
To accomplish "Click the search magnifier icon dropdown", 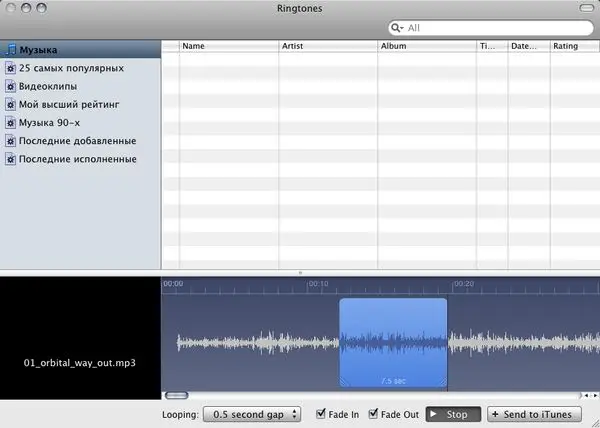I will (397, 28).
